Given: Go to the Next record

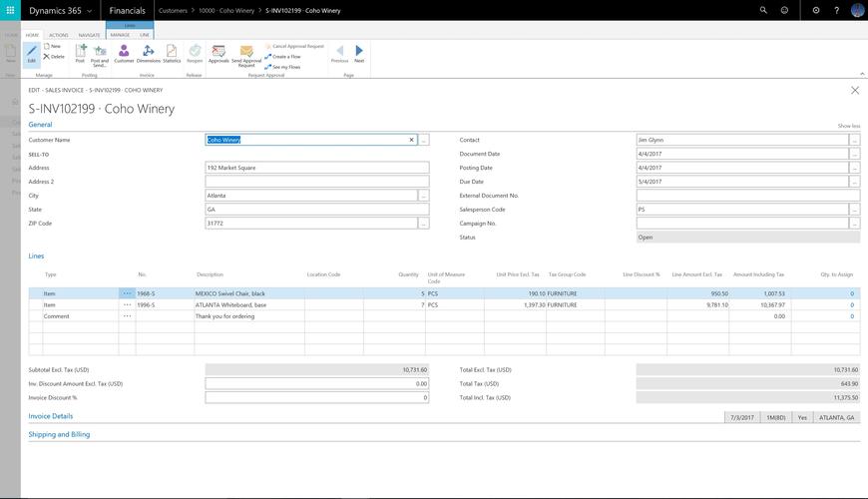Looking at the screenshot, I should pyautogui.click(x=359, y=53).
